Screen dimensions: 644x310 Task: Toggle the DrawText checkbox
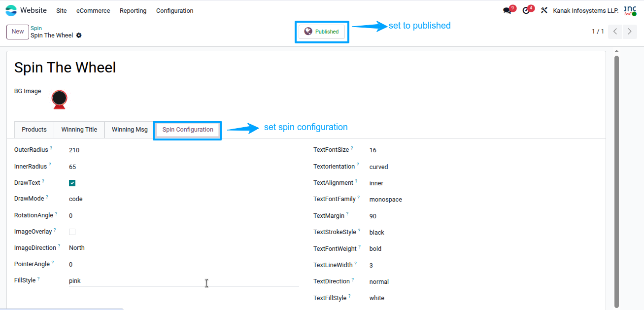click(72, 183)
